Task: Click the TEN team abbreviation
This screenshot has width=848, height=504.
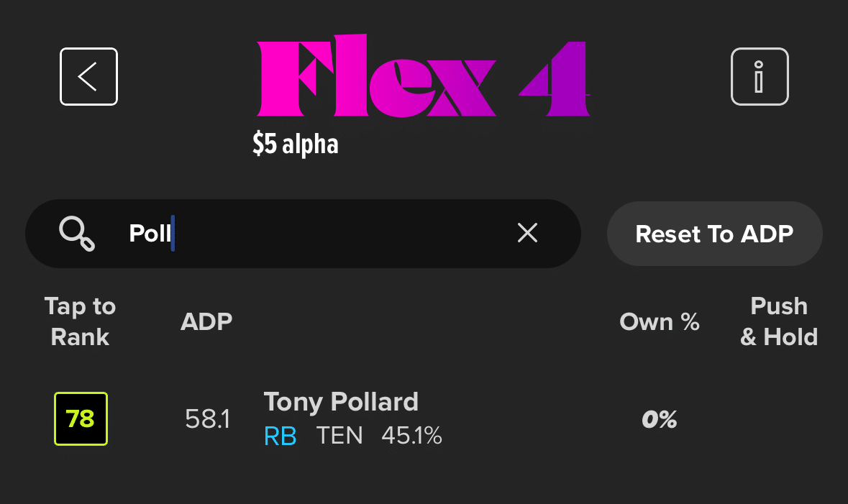Action: click(339, 436)
